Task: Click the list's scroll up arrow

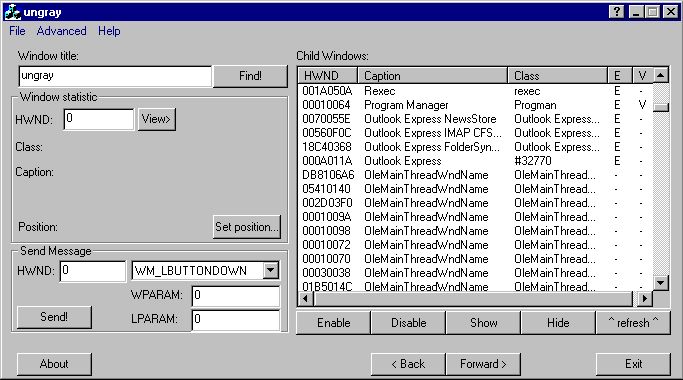Action: [661, 75]
